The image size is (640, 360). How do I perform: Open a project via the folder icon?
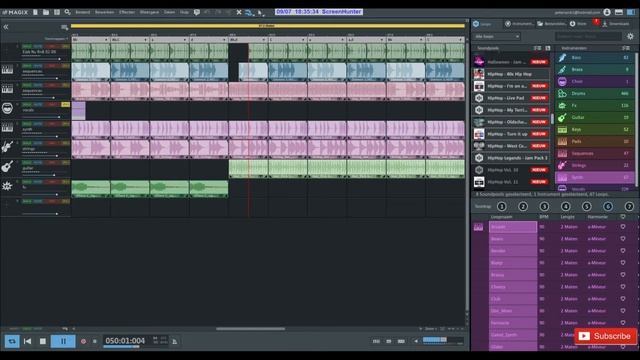click(x=46, y=12)
